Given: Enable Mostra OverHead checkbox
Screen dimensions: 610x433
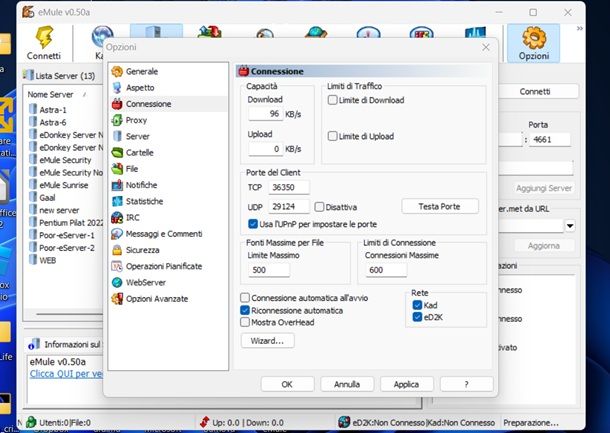Looking at the screenshot, I should click(x=245, y=322).
